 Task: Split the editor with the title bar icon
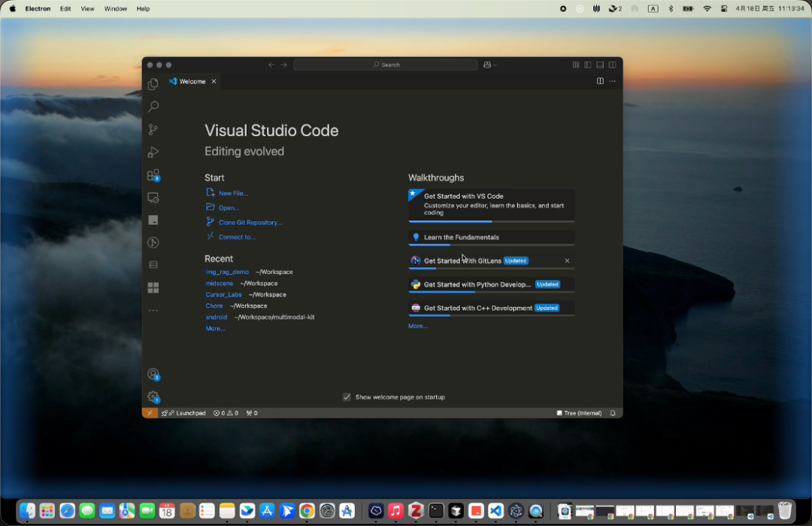[x=600, y=81]
